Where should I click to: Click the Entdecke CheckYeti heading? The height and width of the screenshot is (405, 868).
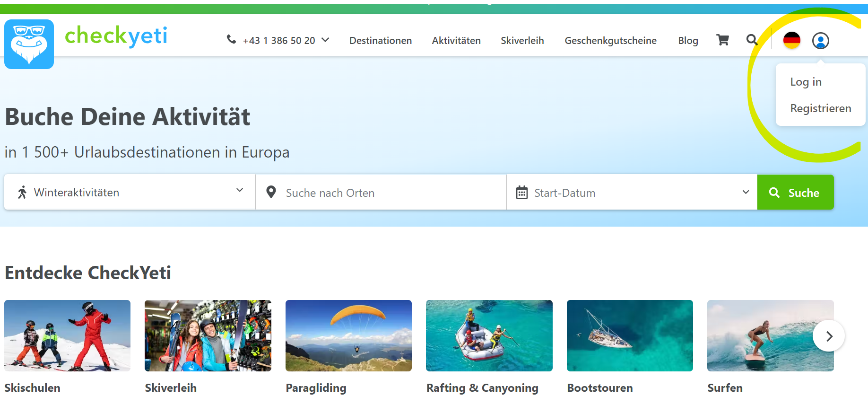point(88,273)
